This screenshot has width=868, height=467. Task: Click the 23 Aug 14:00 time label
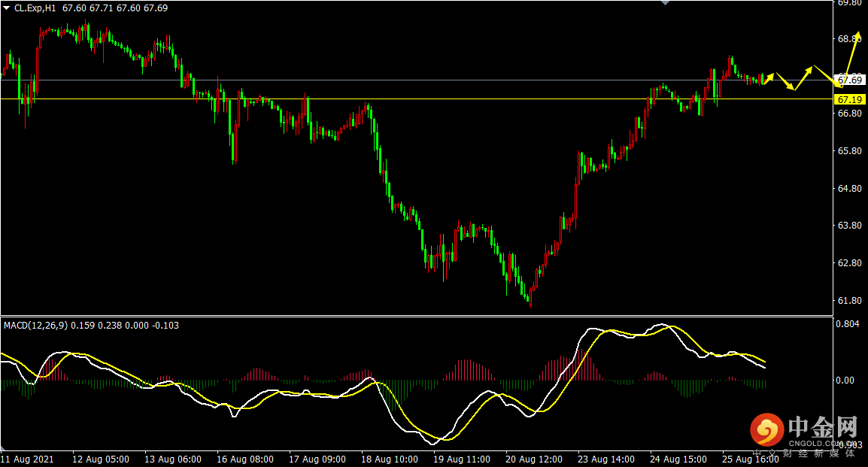point(606,459)
